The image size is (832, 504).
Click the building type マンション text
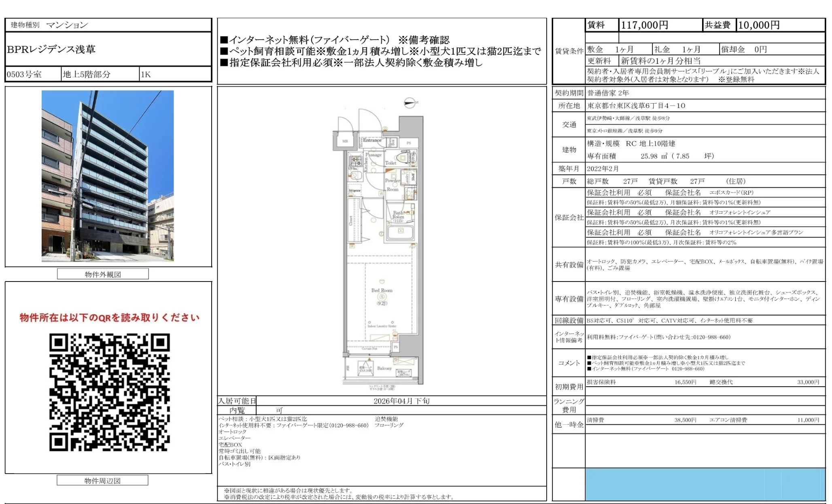[67, 25]
